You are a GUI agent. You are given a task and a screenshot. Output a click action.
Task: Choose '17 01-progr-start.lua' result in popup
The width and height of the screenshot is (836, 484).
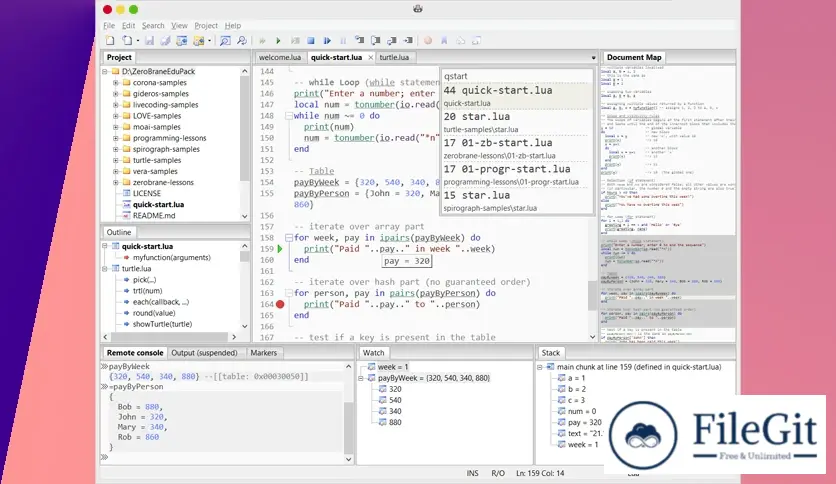pos(516,174)
